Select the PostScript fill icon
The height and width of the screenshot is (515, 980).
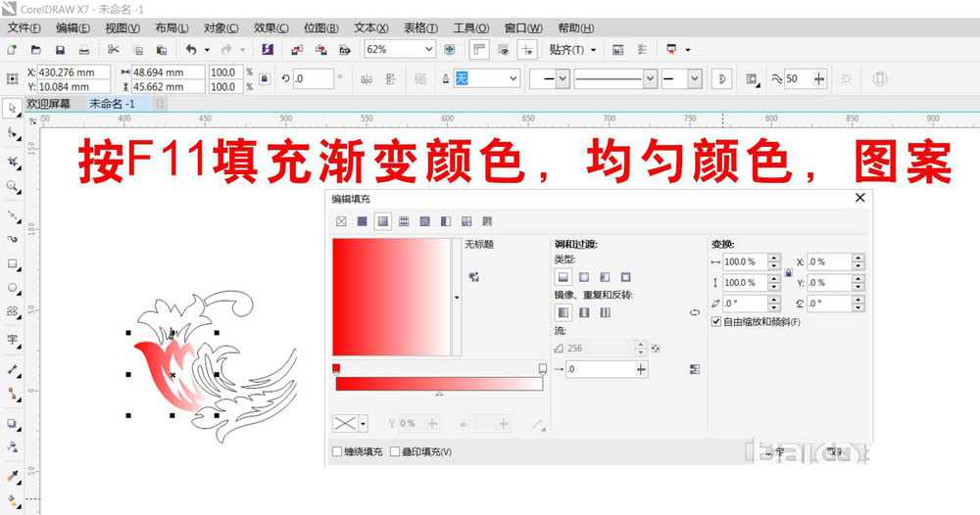tap(487, 221)
